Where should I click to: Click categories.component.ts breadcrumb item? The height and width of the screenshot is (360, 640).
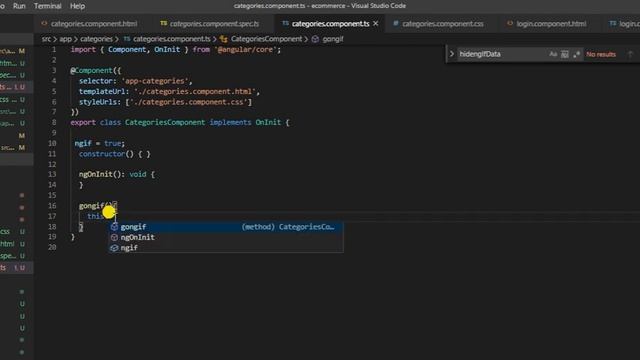171,39
